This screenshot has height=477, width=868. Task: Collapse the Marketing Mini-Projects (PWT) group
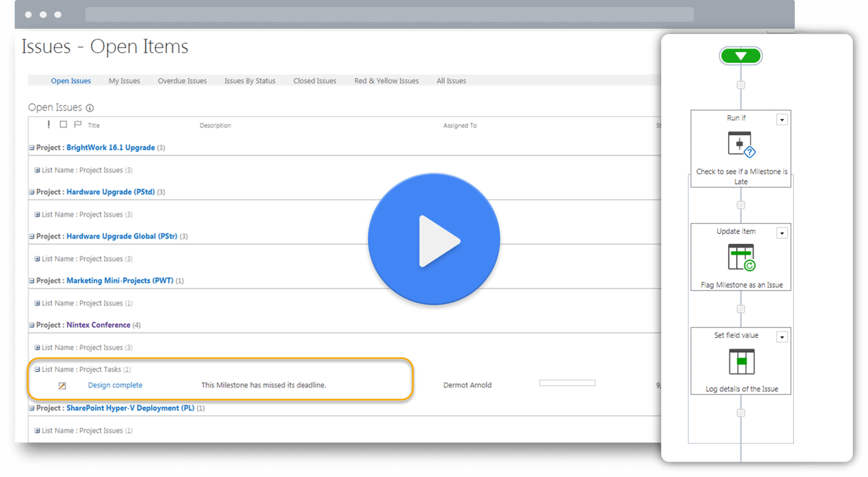coord(32,281)
